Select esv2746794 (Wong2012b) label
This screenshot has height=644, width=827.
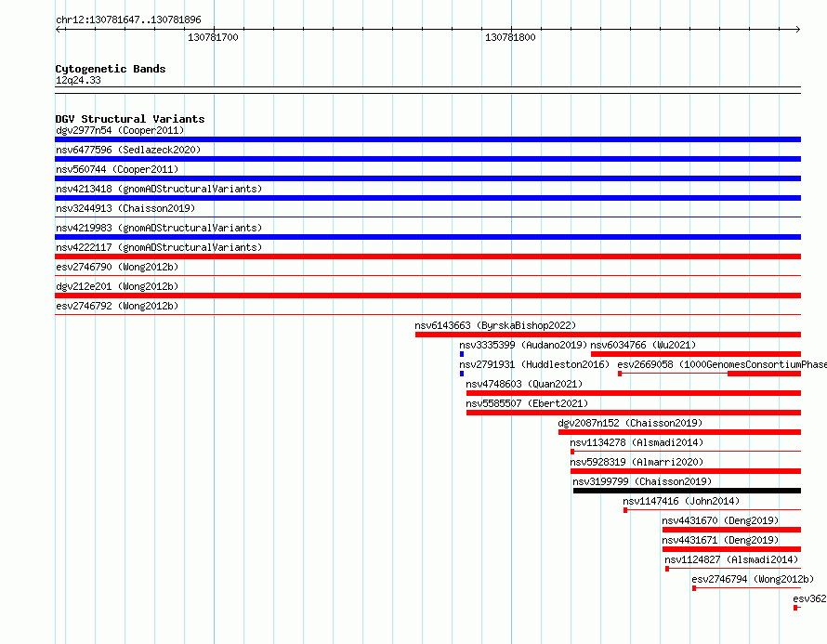pos(753,579)
